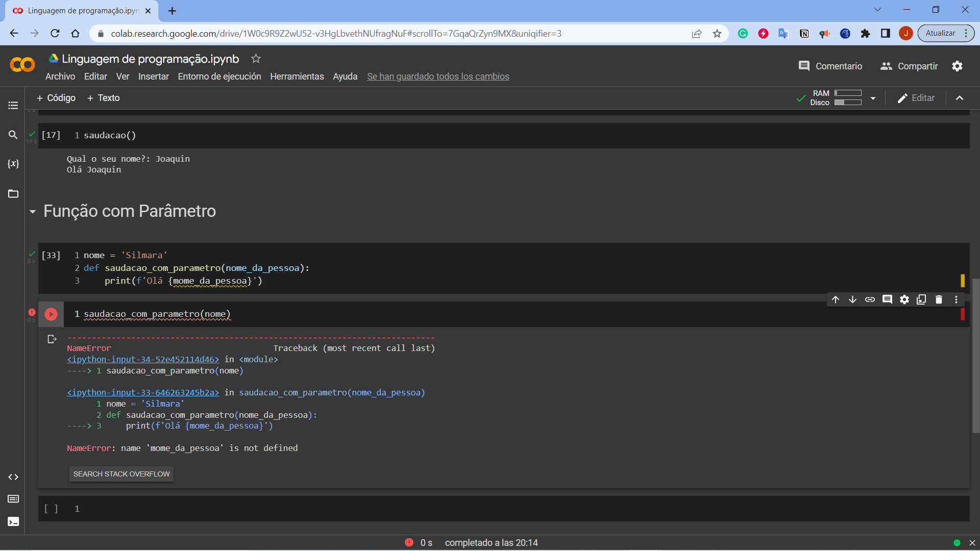980x551 pixels.
Task: Open more cell actions menu
Action: [956, 299]
